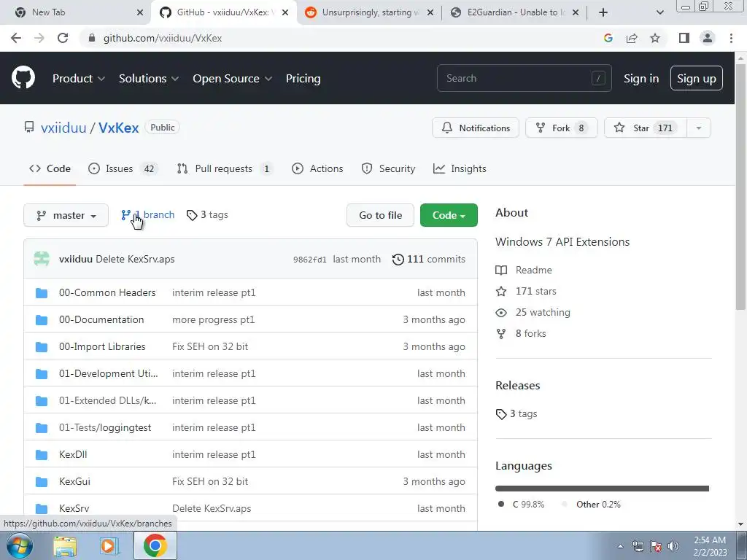Click folder icon beside 00-Documentation
The image size is (747, 560).
click(42, 320)
